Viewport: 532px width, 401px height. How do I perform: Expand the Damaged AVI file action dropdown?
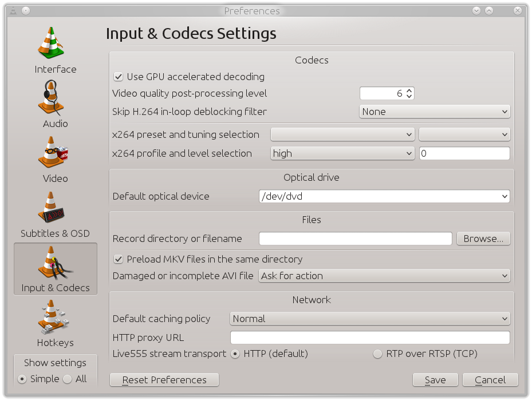click(384, 276)
